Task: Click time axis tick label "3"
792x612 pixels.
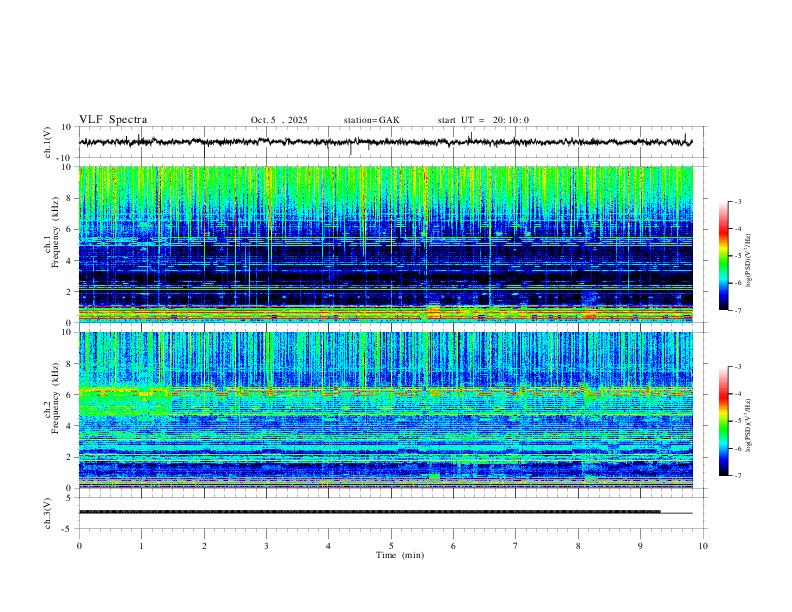Action: tap(266, 546)
